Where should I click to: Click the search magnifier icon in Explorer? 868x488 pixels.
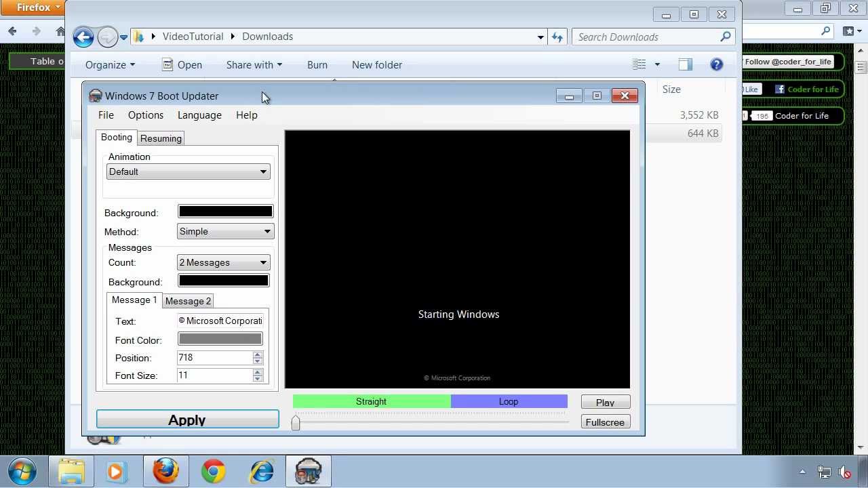click(x=726, y=37)
